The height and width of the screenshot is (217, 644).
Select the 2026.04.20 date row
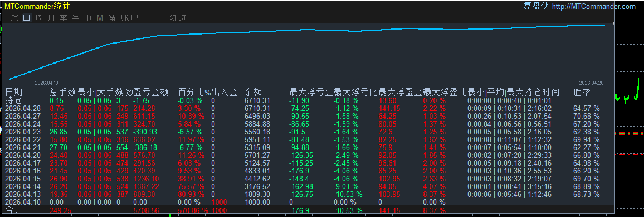[x=23, y=155]
